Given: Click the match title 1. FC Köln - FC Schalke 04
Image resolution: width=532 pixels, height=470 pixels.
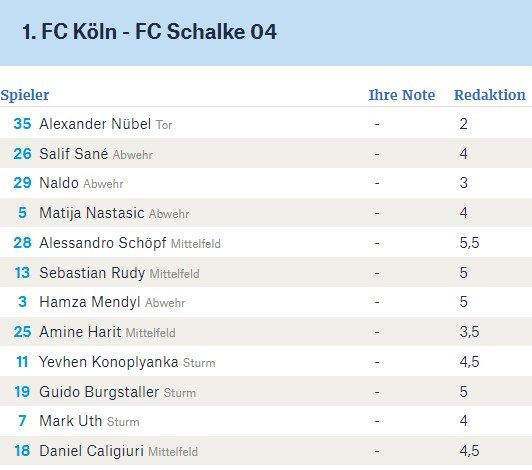Looking at the screenshot, I should (149, 32).
